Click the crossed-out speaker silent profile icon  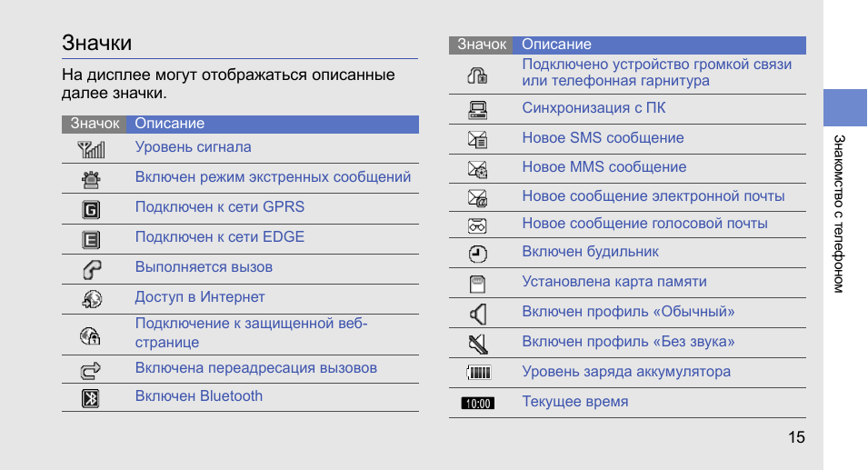click(478, 344)
